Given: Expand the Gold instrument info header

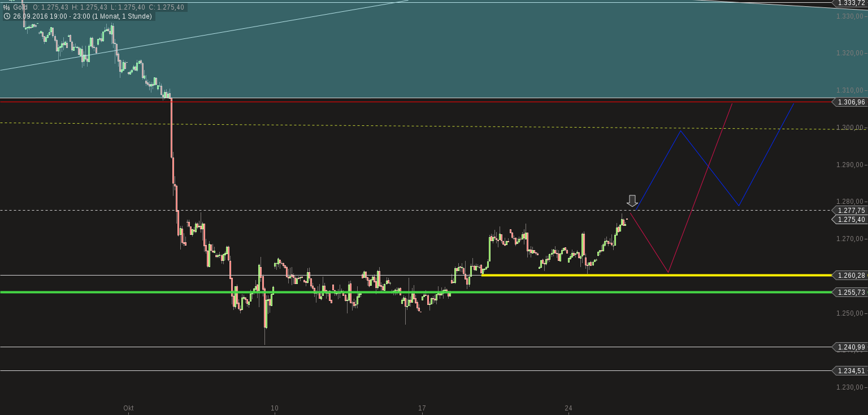Looking at the screenshot, I should click(x=20, y=8).
